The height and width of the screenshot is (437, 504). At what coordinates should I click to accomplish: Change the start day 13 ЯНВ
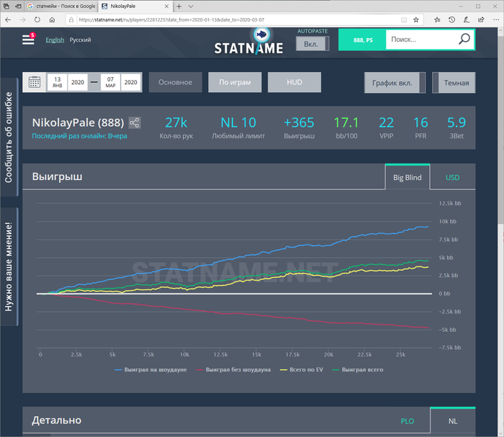point(57,82)
